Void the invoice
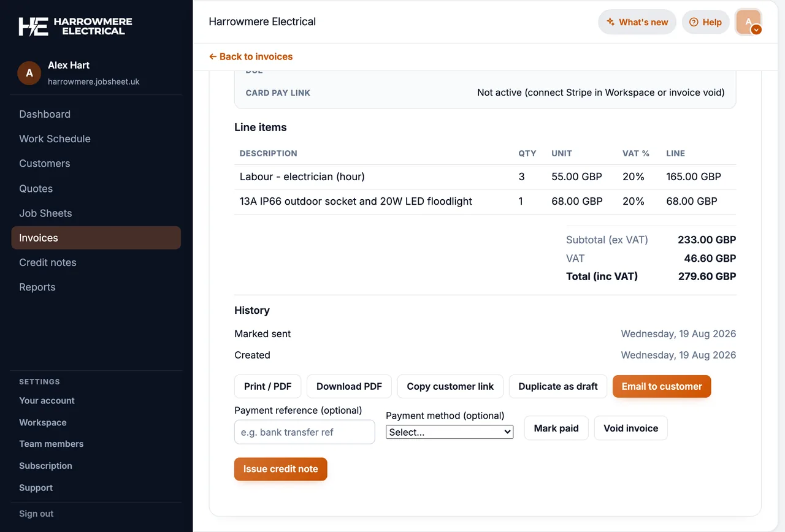Image resolution: width=785 pixels, height=532 pixels. 630,428
